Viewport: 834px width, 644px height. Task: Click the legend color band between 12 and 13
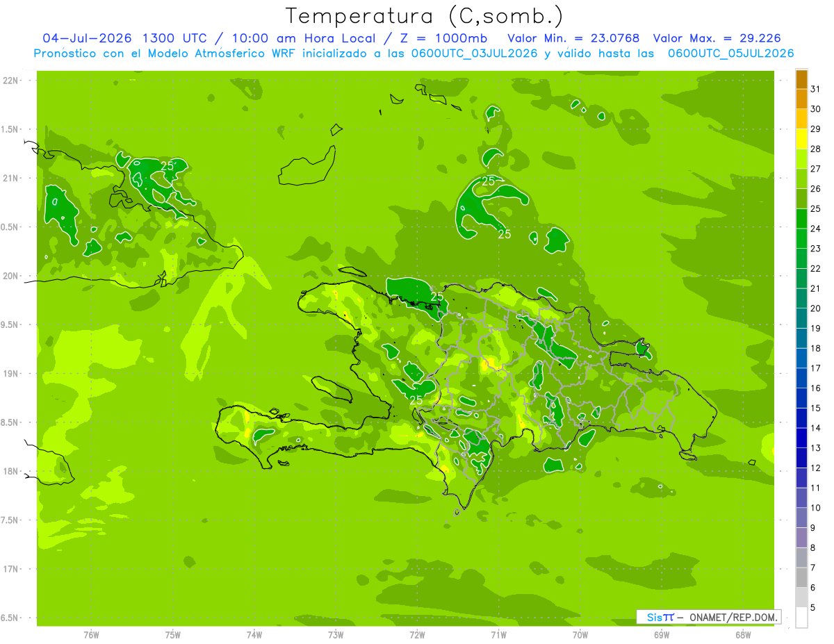click(x=801, y=458)
